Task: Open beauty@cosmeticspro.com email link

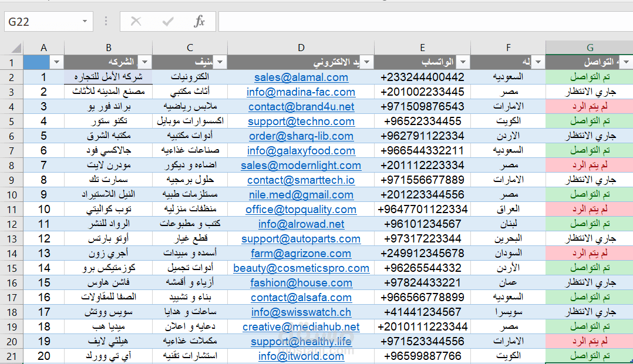Action: click(x=301, y=268)
